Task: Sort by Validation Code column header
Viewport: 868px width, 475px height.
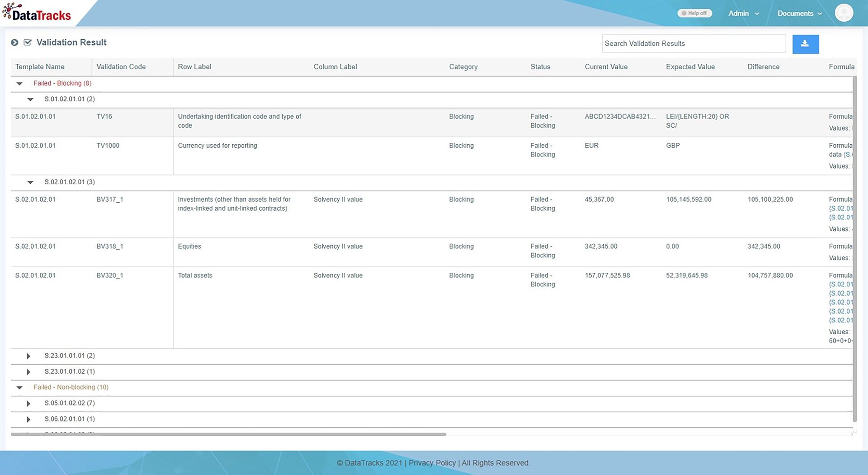Action: tap(121, 66)
